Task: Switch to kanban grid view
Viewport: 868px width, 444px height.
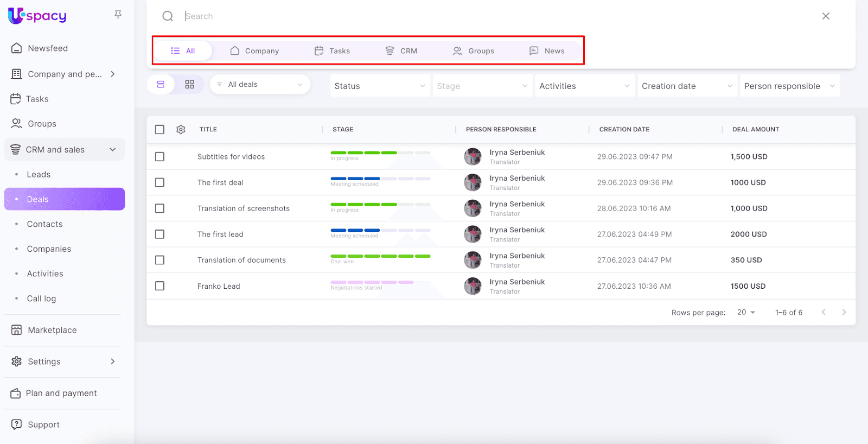Action: click(189, 85)
